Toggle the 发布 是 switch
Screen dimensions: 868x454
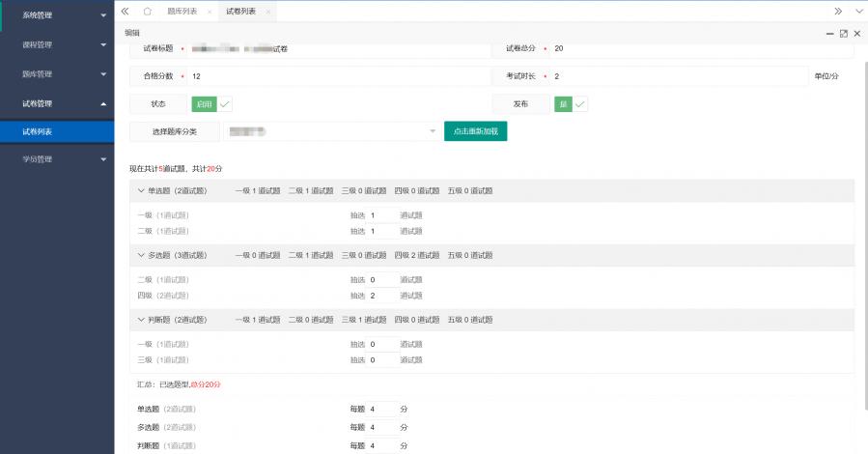pos(571,103)
